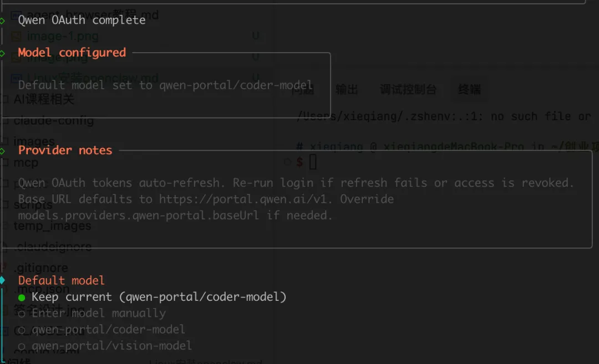Expand the claude-config folder
Image resolution: width=599 pixels, height=364 pixels.
(53, 121)
